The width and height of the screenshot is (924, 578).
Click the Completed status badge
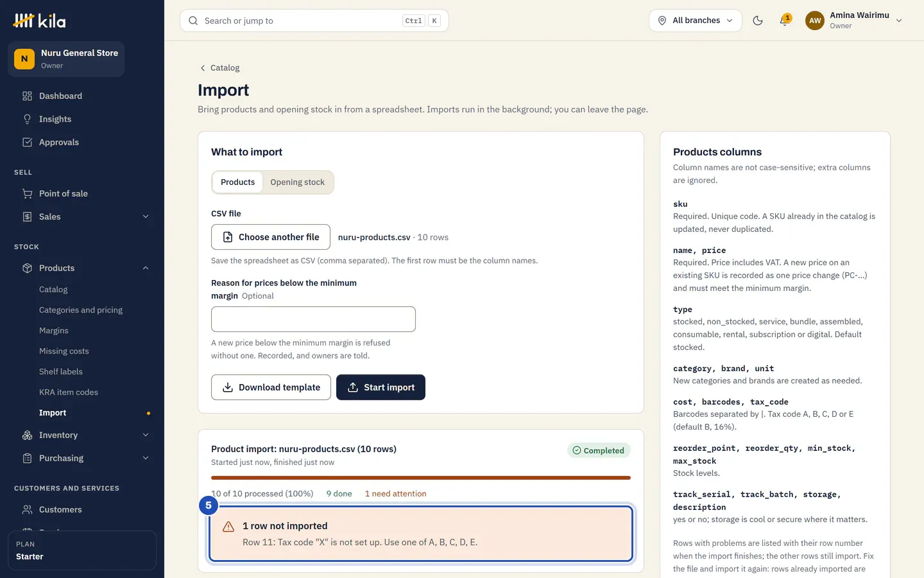pos(599,450)
